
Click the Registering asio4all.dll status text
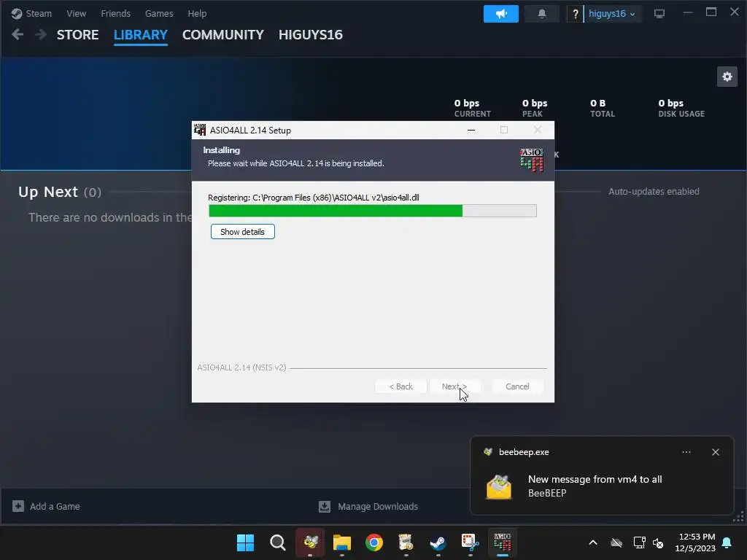[314, 198]
